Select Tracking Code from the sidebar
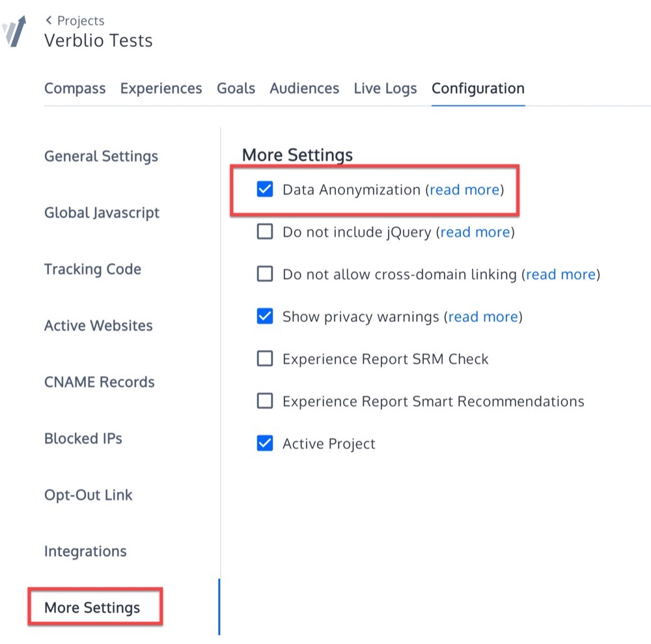 (92, 269)
